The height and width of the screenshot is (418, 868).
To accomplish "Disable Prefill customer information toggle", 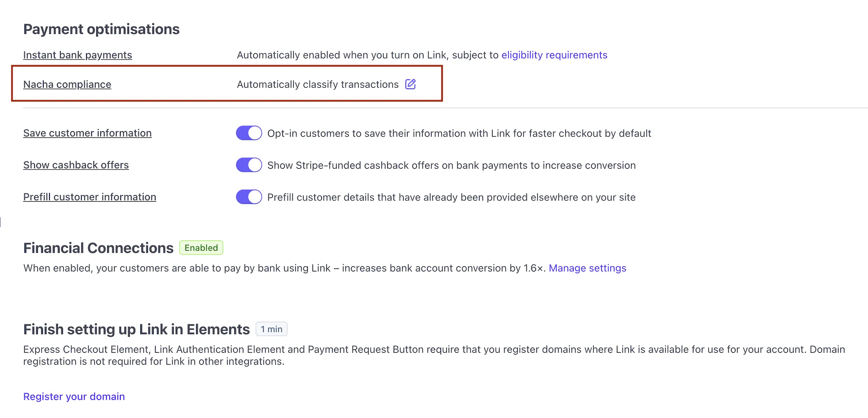I will click(x=248, y=196).
